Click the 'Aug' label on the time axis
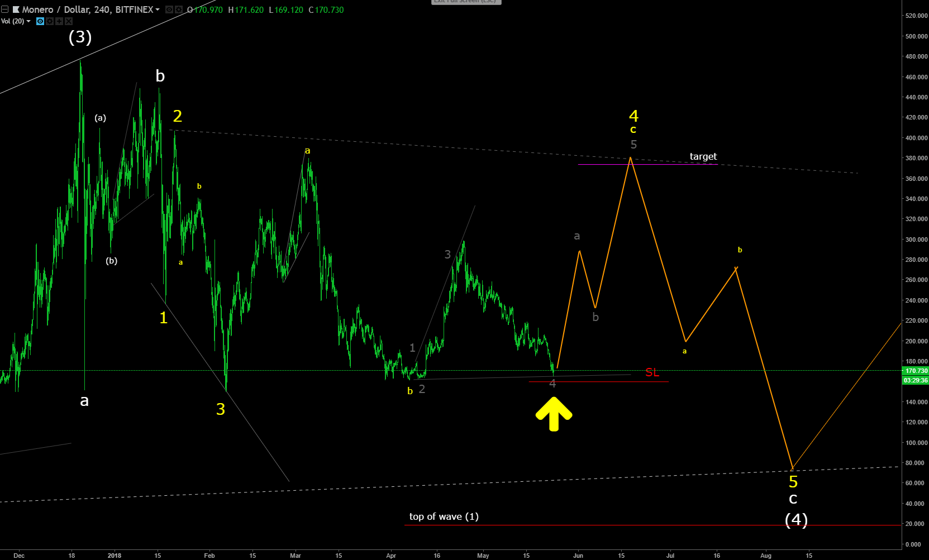Image resolution: width=929 pixels, height=560 pixels. click(766, 556)
